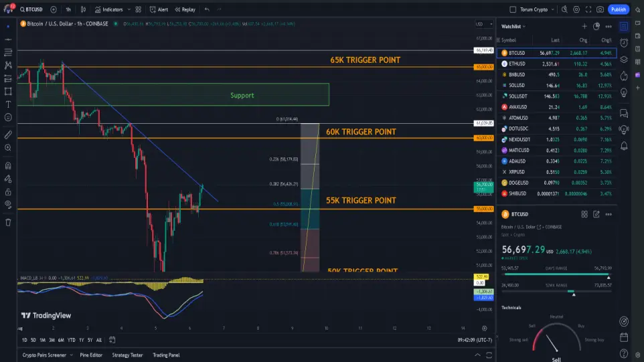Open the candlestick chart type selector
The width and height of the screenshot is (644, 362).
84,9
